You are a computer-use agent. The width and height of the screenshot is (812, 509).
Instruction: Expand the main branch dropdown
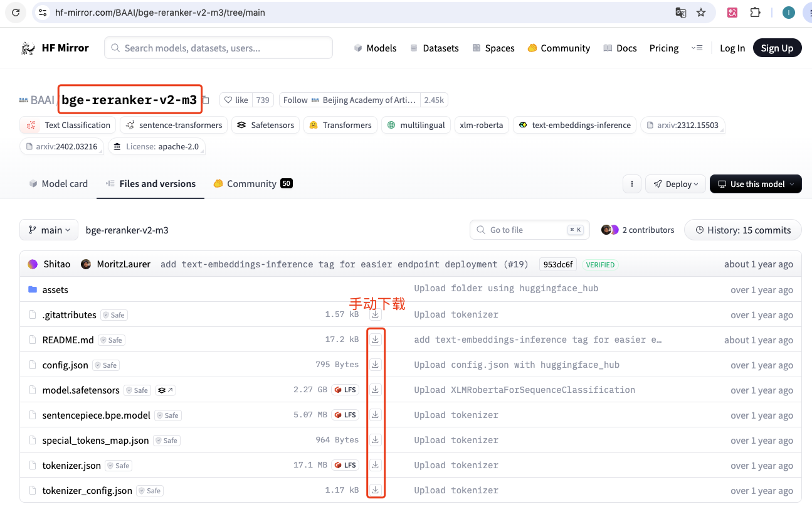pyautogui.click(x=49, y=230)
